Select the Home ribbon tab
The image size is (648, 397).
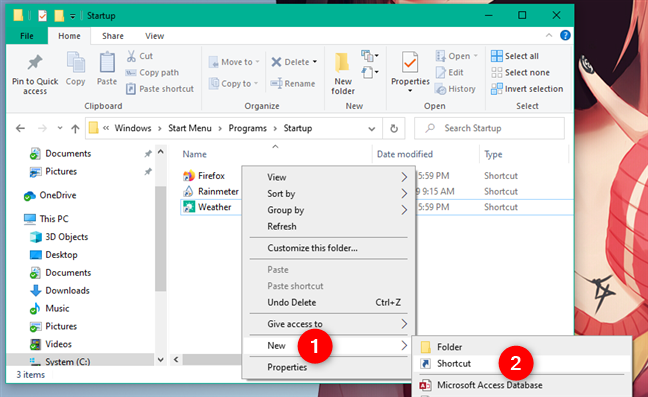click(69, 36)
